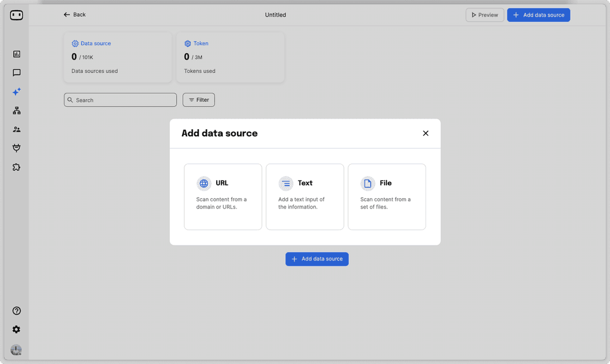Select the URL data source card
This screenshot has height=364, width=610.
pyautogui.click(x=223, y=197)
